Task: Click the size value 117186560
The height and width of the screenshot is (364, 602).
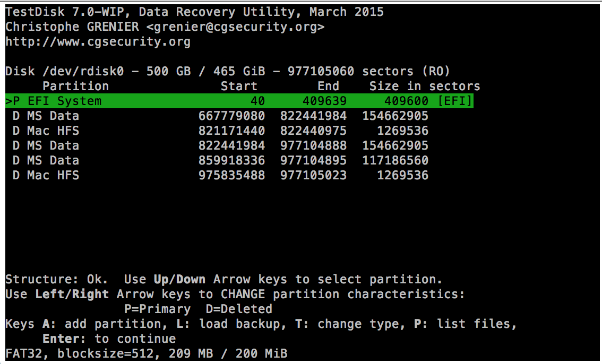Action: pos(395,160)
